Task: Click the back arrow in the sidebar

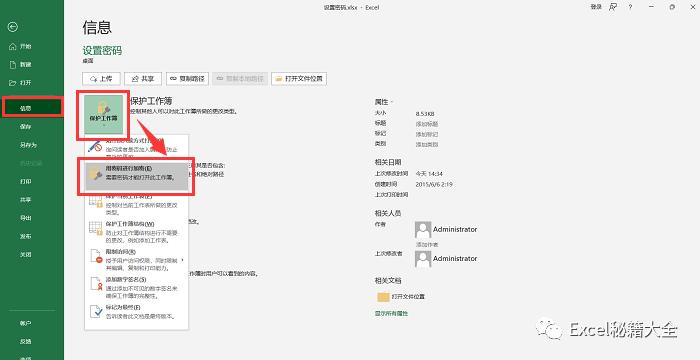Action: click(x=12, y=27)
